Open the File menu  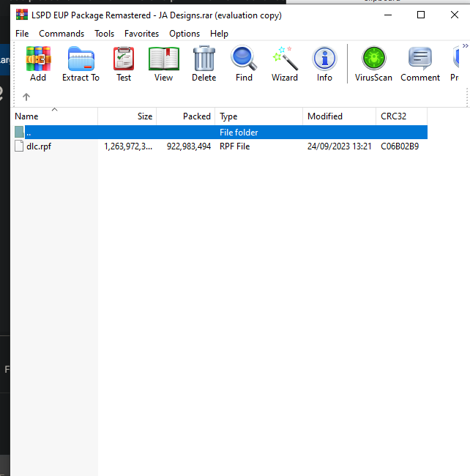pos(22,34)
